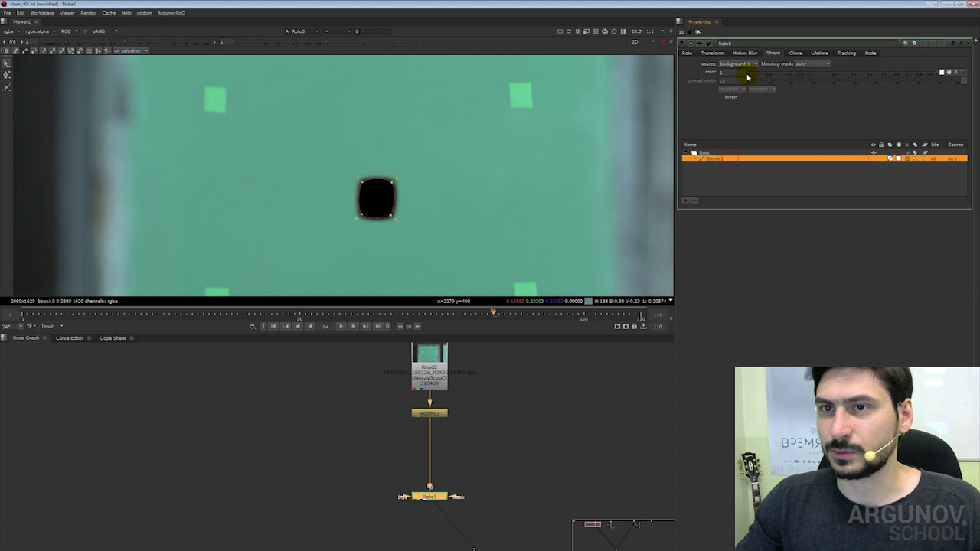
Task: Open the Curve Editor panel tab
Action: pyautogui.click(x=69, y=338)
